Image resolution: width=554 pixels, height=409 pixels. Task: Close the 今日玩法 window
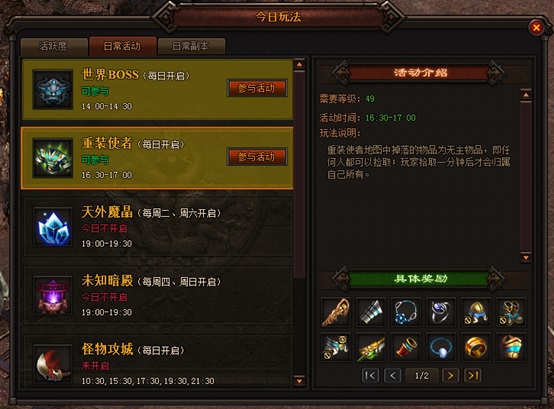[x=536, y=27]
